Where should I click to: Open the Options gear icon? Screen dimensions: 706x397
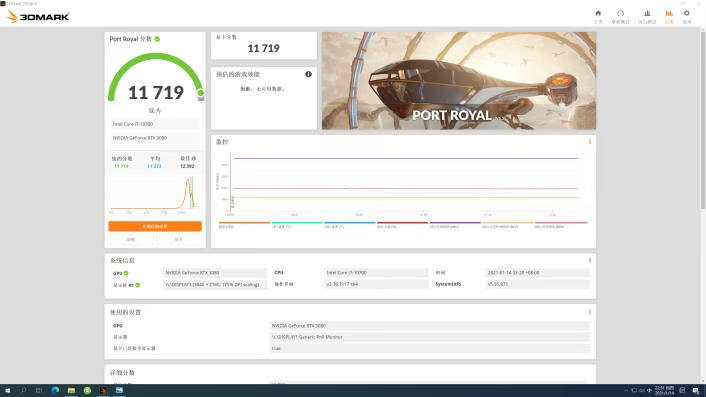click(x=687, y=14)
